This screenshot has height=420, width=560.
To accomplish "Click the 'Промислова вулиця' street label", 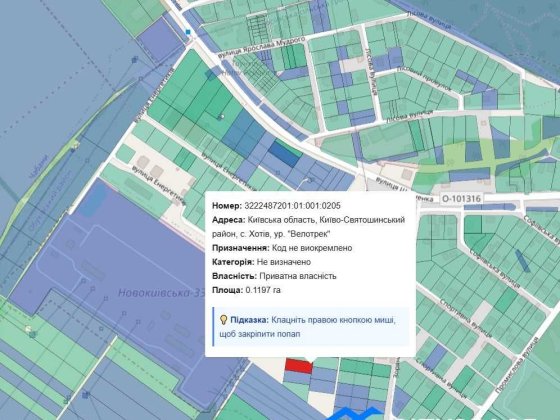I will tap(516, 365).
